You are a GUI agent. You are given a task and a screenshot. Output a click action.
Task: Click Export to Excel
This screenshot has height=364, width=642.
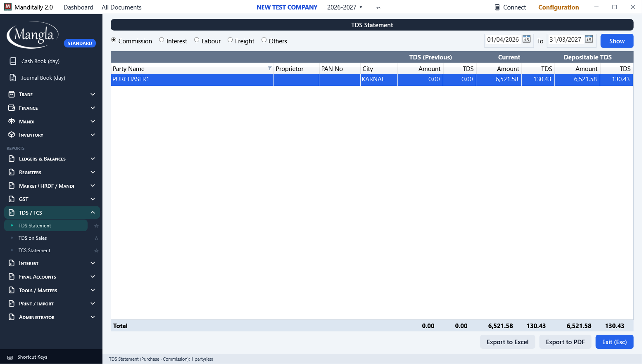[x=507, y=342]
